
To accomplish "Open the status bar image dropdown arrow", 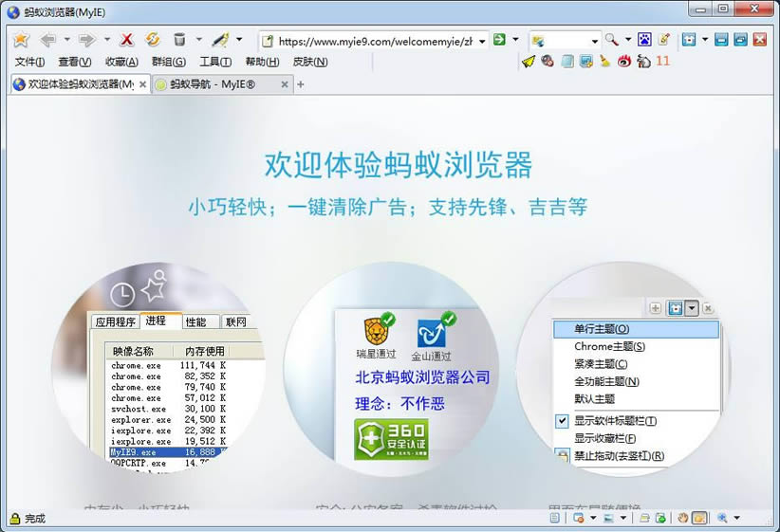I will (x=622, y=518).
